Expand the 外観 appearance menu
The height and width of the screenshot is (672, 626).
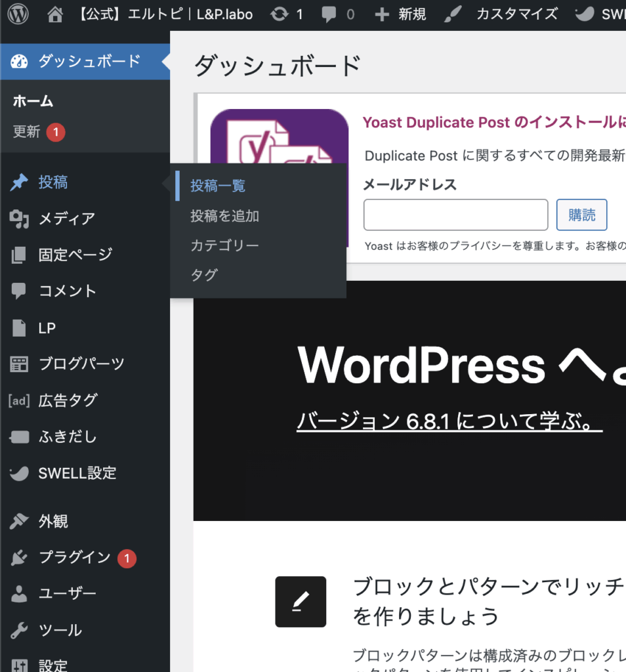[53, 522]
